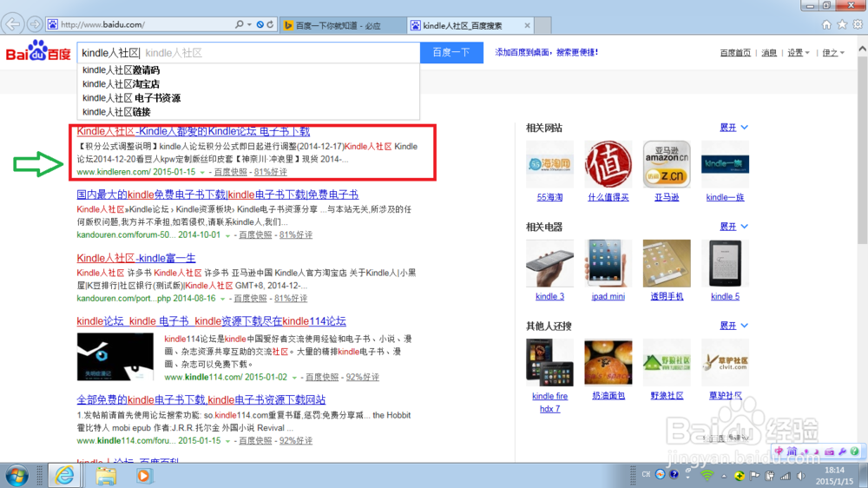The image size is (868, 488).
Task: Click the ipad mini product image
Action: tap(608, 263)
